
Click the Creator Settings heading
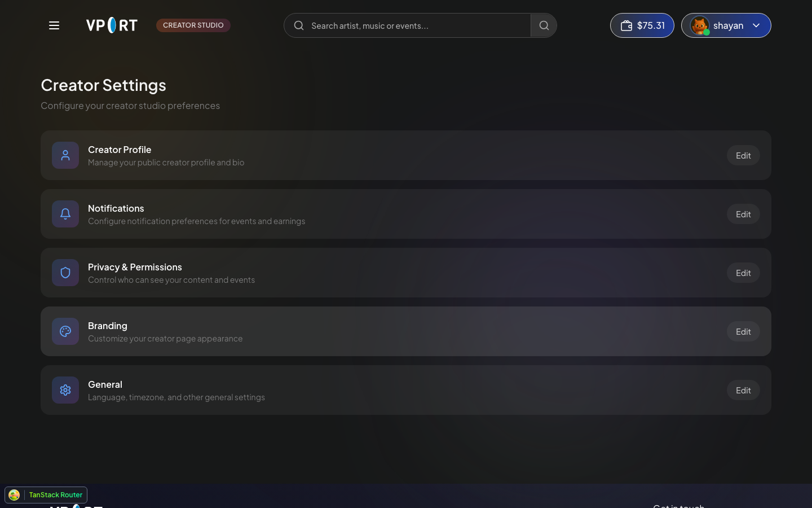click(104, 85)
